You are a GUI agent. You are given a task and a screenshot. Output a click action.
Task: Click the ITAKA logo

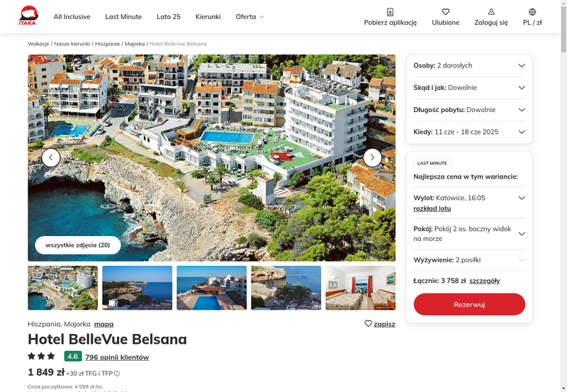pos(28,16)
